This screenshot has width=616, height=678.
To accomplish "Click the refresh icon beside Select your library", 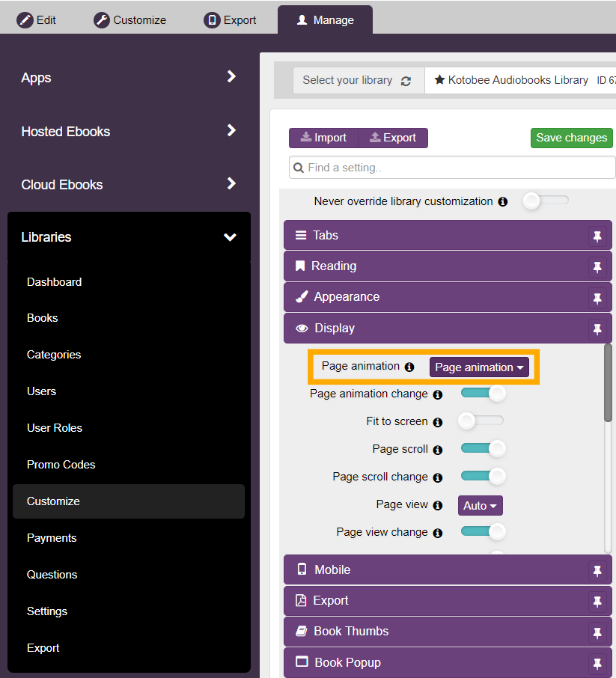I will [406, 81].
